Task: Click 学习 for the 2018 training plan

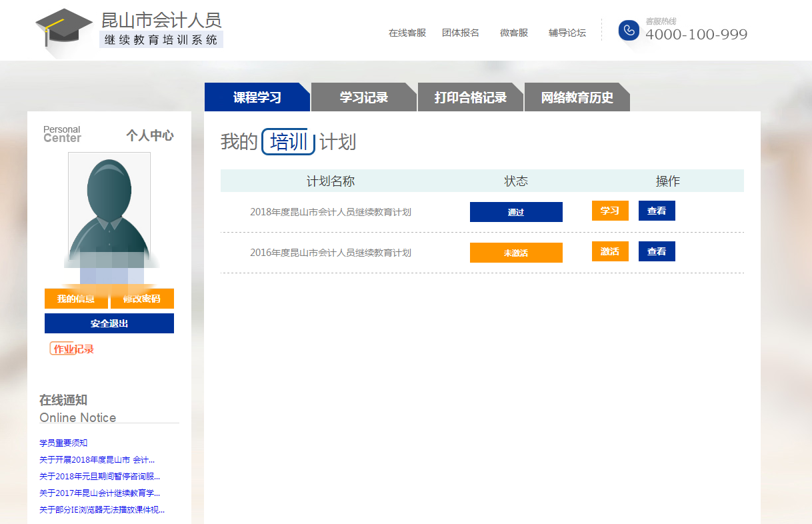Action: pyautogui.click(x=610, y=211)
